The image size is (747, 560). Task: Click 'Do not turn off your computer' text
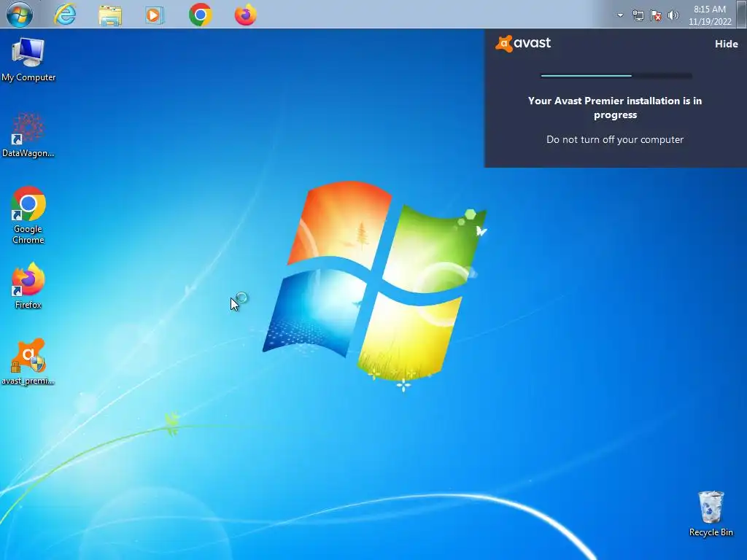coord(615,139)
